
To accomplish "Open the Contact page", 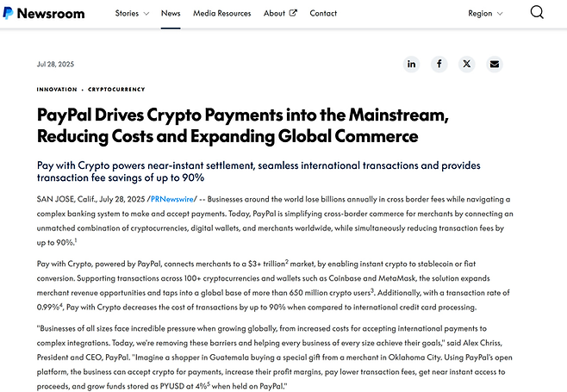I will 323,14.
